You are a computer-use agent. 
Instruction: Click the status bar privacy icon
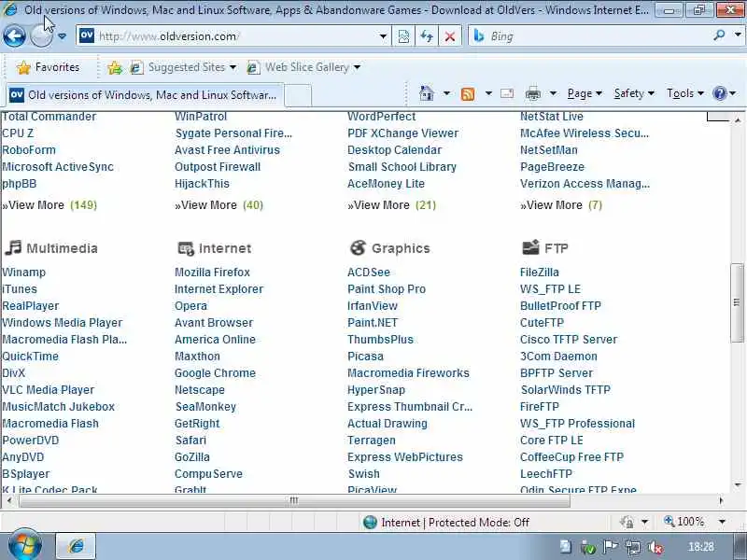627,523
